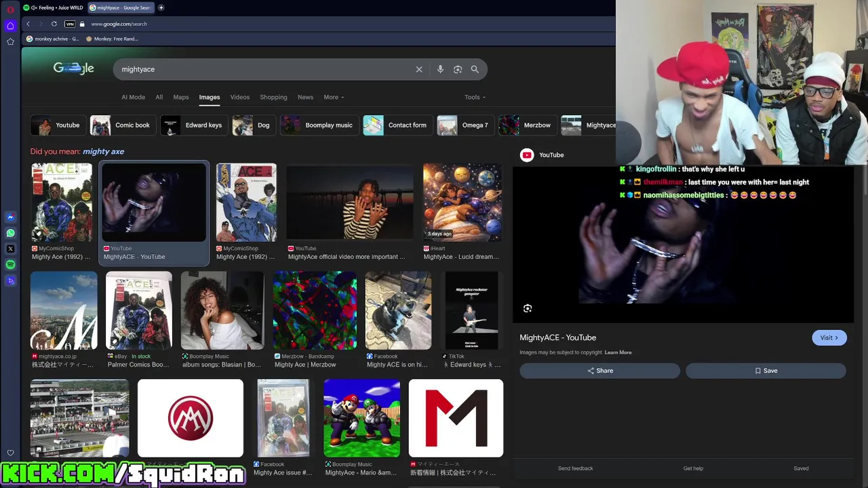Filter images by the Boomplay music chip
The width and height of the screenshot is (868, 488).
tap(319, 125)
